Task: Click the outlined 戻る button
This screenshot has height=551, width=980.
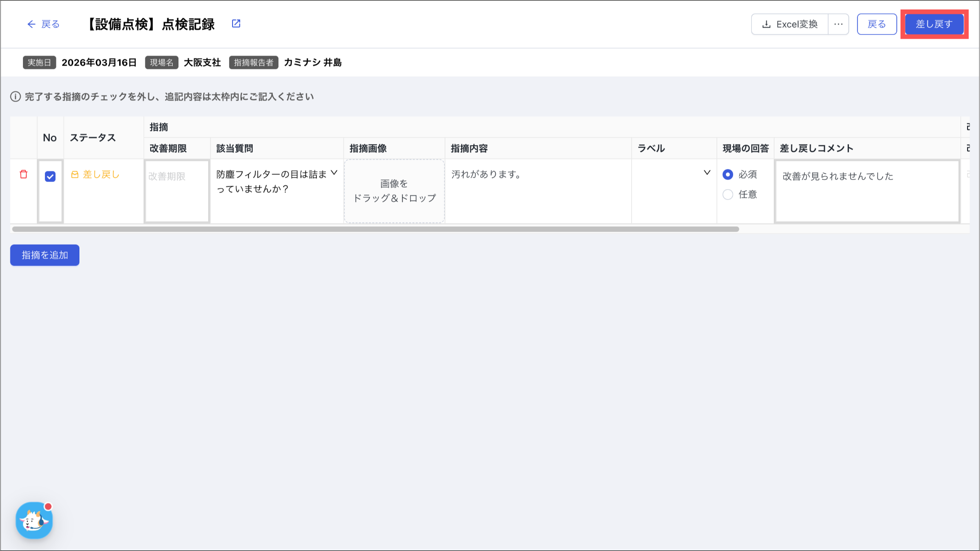Action: click(876, 24)
